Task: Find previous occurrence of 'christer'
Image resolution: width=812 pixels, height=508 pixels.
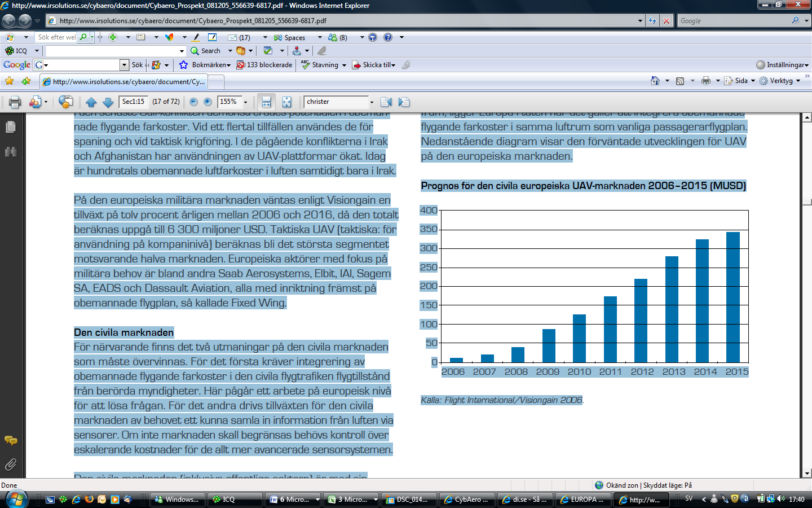Action: pos(386,102)
